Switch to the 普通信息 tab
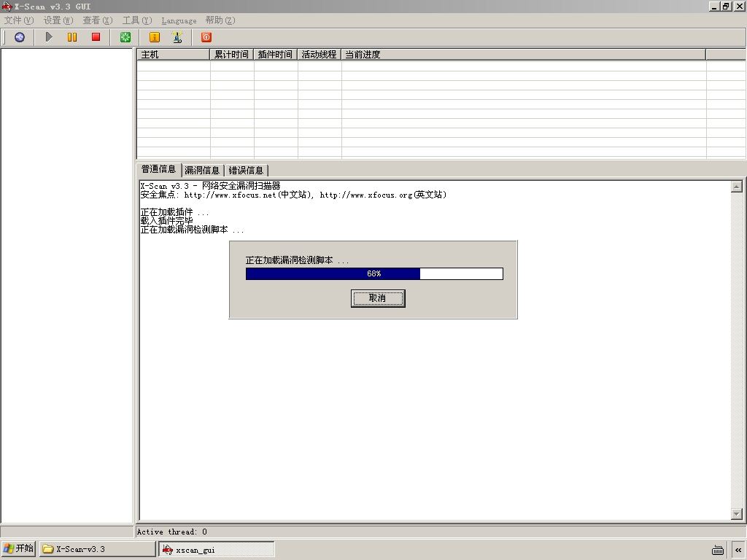This screenshot has height=560, width=747. (x=158, y=169)
